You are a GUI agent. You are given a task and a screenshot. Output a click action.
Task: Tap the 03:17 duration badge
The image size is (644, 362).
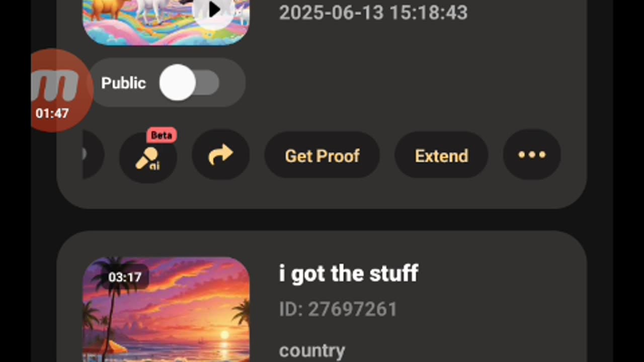125,277
